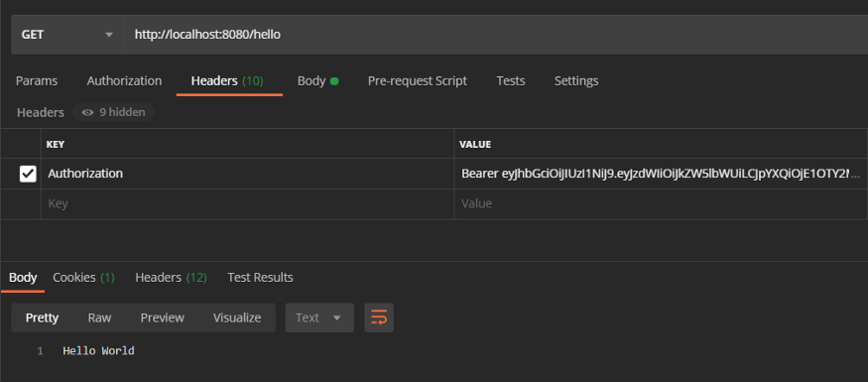Image resolution: width=868 pixels, height=382 pixels.
Task: Show the 9 hidden headers
Action: (113, 112)
